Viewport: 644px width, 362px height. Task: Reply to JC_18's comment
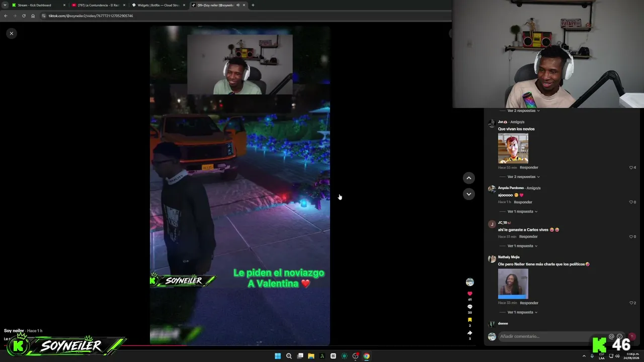click(528, 237)
